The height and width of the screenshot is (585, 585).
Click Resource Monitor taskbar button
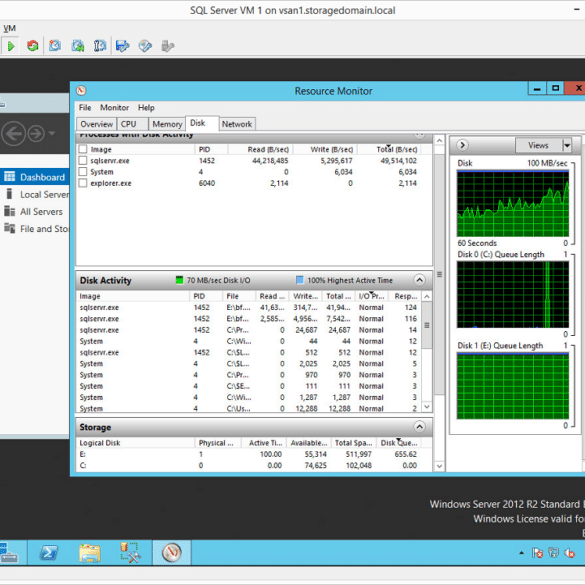click(x=172, y=553)
